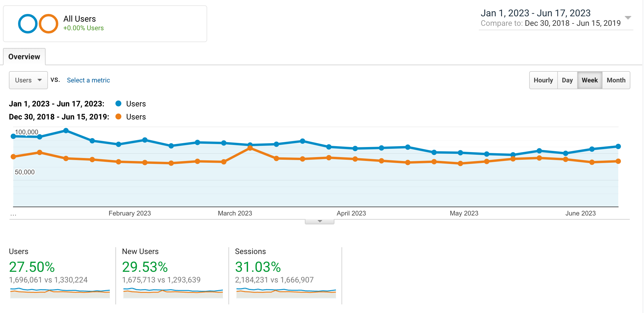Viewport: 644px width, 313px height.
Task: Expand the chart annotations drawer arrow
Action: [320, 221]
